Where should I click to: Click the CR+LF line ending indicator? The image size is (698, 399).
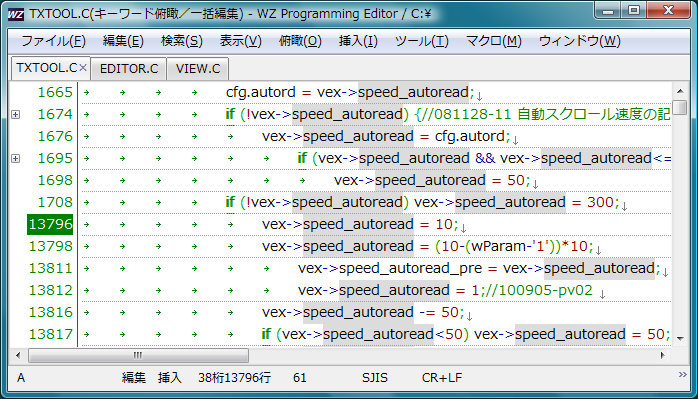[x=442, y=378]
